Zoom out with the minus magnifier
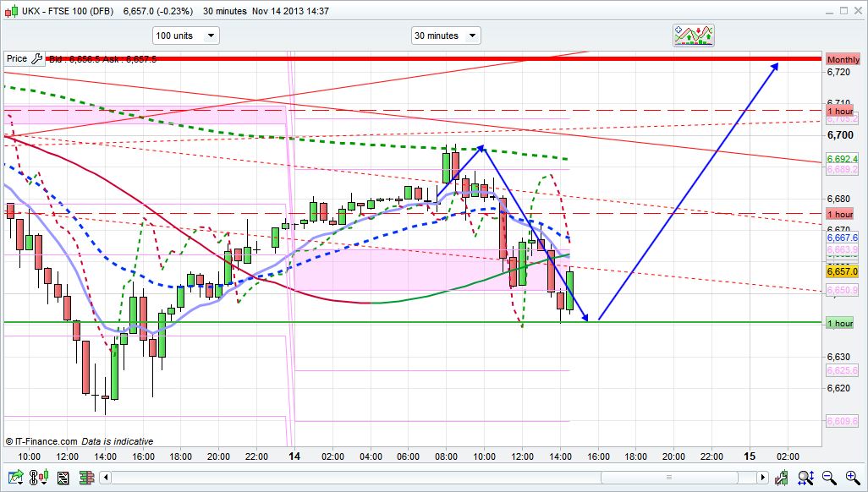 point(830,478)
